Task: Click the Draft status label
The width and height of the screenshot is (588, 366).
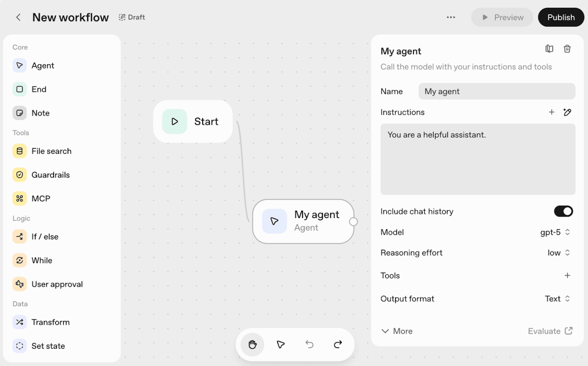Action: click(x=132, y=17)
